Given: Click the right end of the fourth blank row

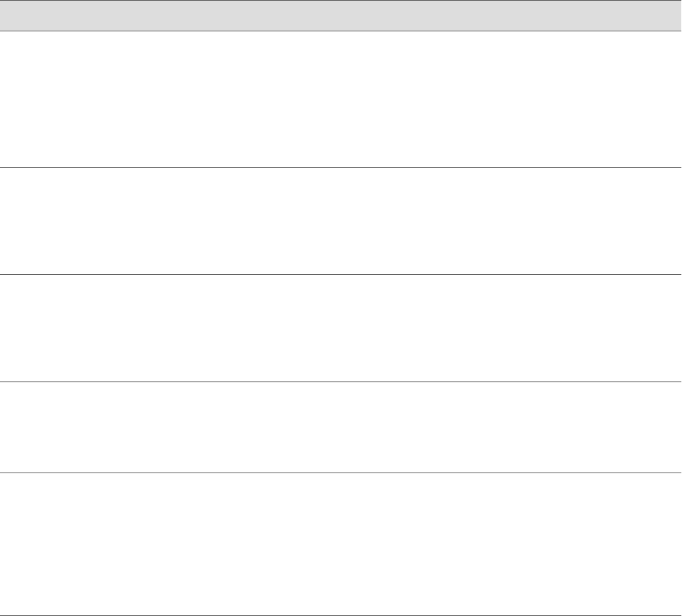Looking at the screenshot, I should [x=673, y=427].
